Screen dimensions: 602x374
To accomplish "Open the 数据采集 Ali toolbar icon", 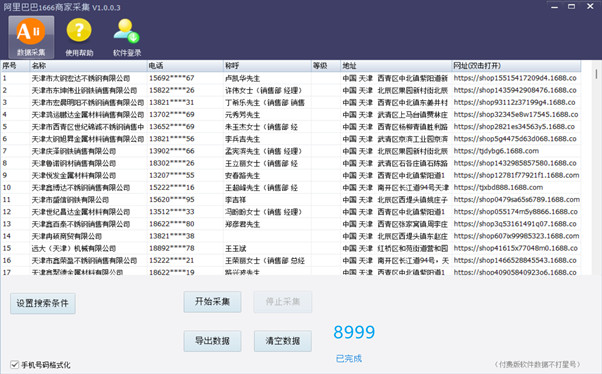I will coord(31,37).
